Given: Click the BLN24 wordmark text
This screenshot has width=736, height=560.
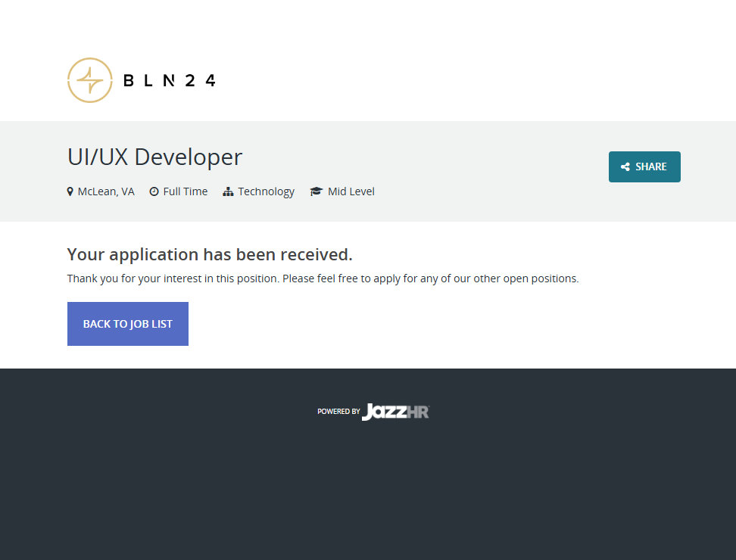Looking at the screenshot, I should point(169,80).
